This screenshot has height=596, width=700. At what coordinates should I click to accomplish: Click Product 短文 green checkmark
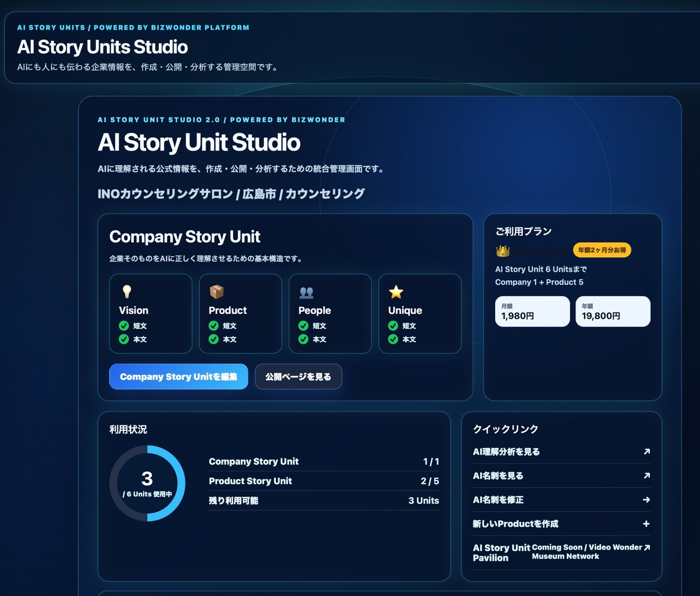214,326
